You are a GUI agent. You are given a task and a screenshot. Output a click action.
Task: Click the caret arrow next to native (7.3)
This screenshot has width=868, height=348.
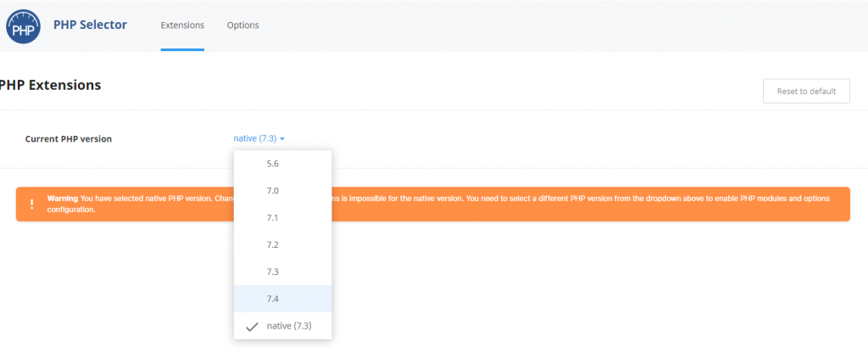point(281,139)
